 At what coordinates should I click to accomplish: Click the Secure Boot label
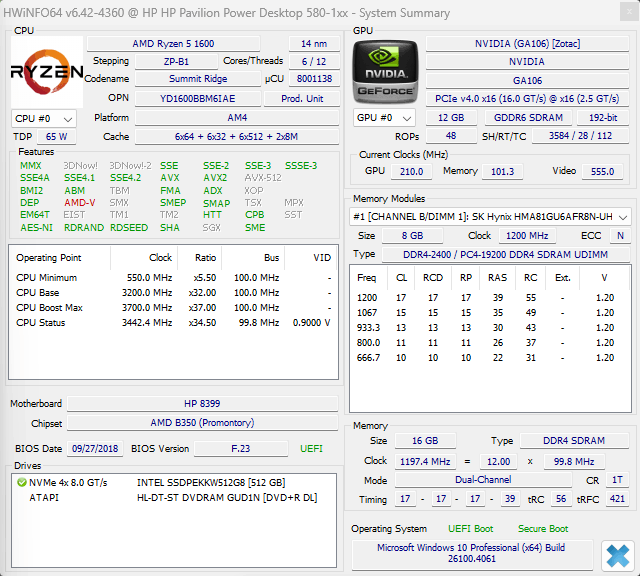[x=543, y=529]
